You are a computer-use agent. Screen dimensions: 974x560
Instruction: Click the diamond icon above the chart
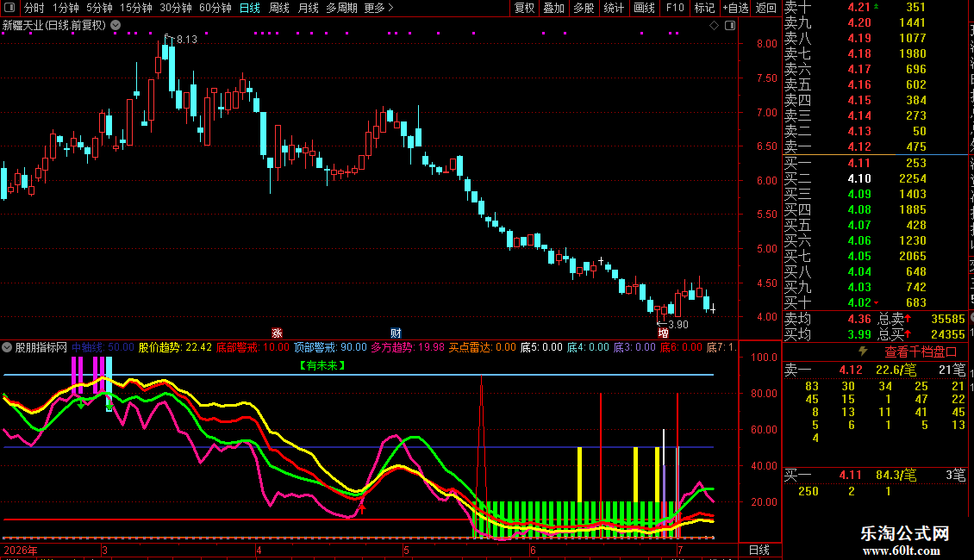(x=714, y=26)
